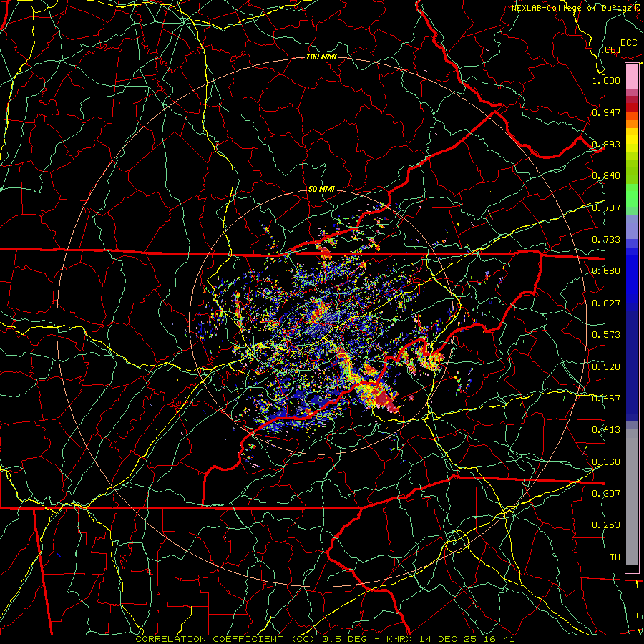
Task: Pick the pink swatch of the color bar
Action: (x=632, y=77)
